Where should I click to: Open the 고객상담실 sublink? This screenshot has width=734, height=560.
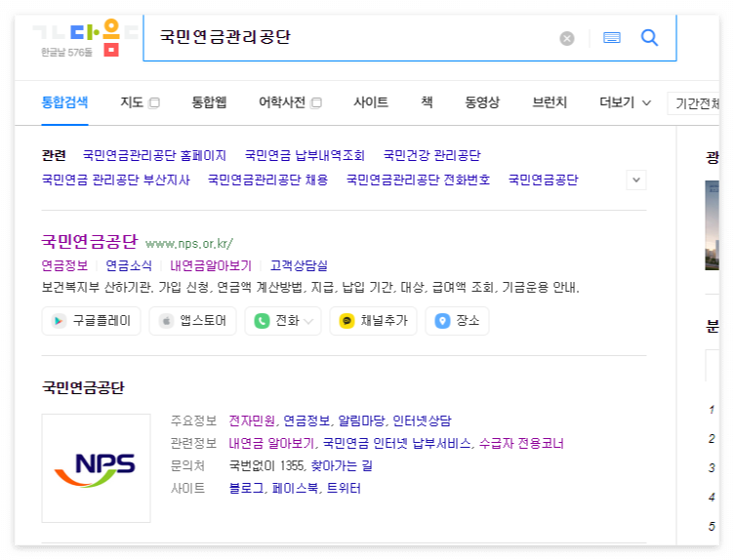pyautogui.click(x=299, y=265)
